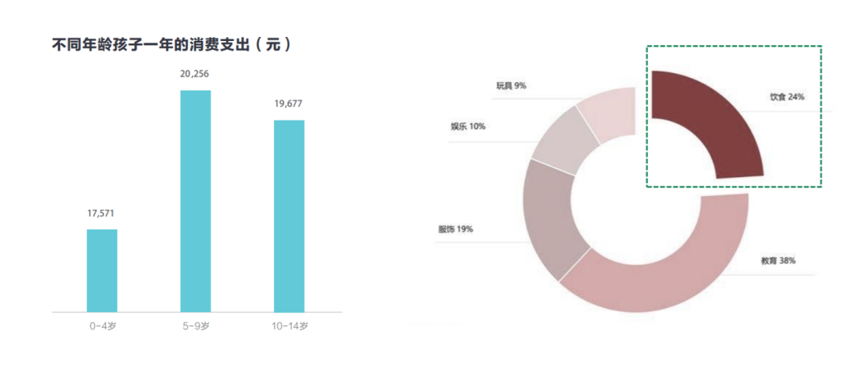Click the 服饰 19% label

click(456, 229)
